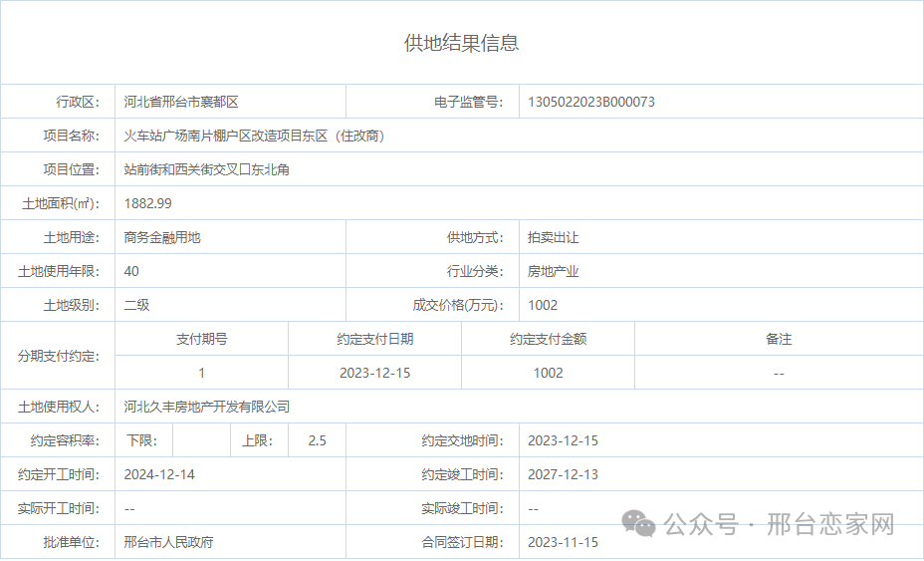Click the 约定支付金额 column header
Screen dimensions: 924x561
[x=548, y=339]
